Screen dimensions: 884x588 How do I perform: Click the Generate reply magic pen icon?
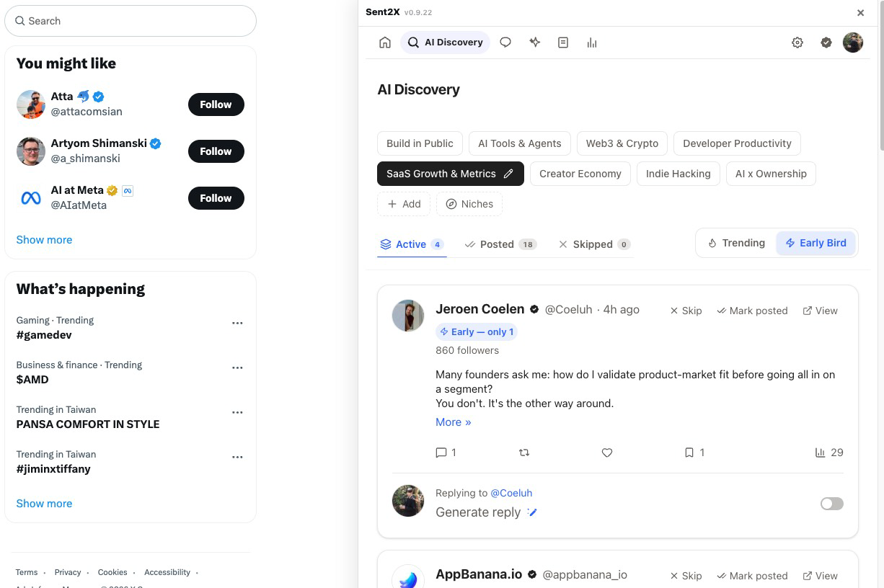[532, 512]
